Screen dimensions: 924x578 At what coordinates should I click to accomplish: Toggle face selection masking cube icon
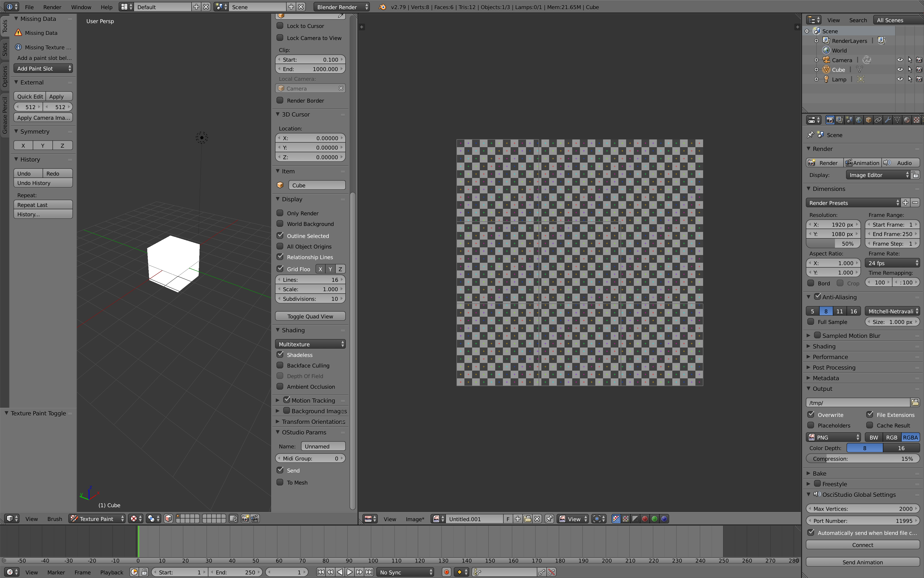(168, 519)
